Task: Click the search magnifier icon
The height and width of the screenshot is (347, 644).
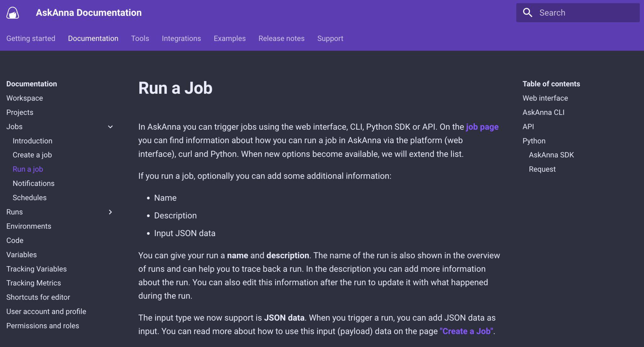Action: point(528,12)
